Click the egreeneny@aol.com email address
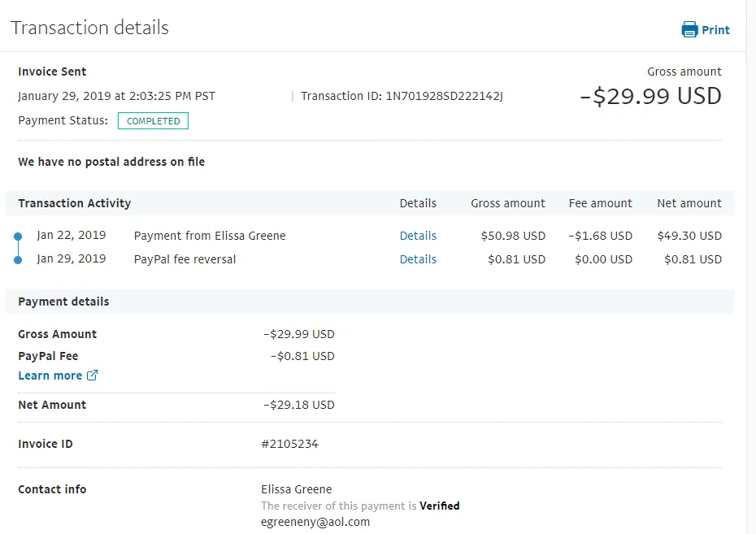Viewport: 756px width, 534px height. click(315, 522)
